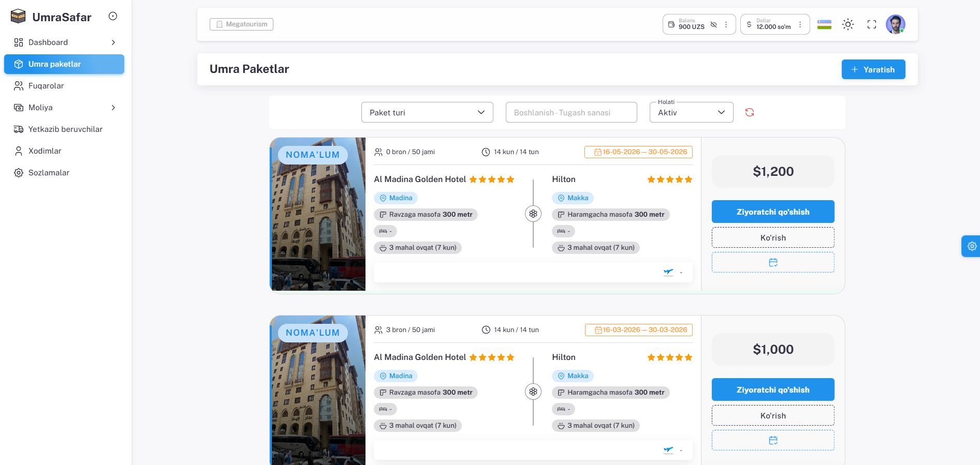Toggle balance visibility eye icon
Screen dimensions: 980x465
714,24
